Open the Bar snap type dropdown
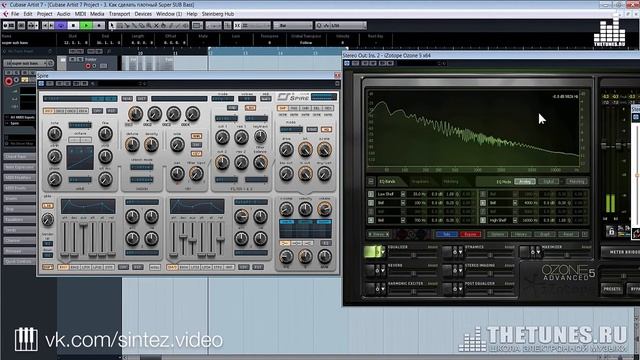This screenshot has width=640, height=360. point(293,25)
